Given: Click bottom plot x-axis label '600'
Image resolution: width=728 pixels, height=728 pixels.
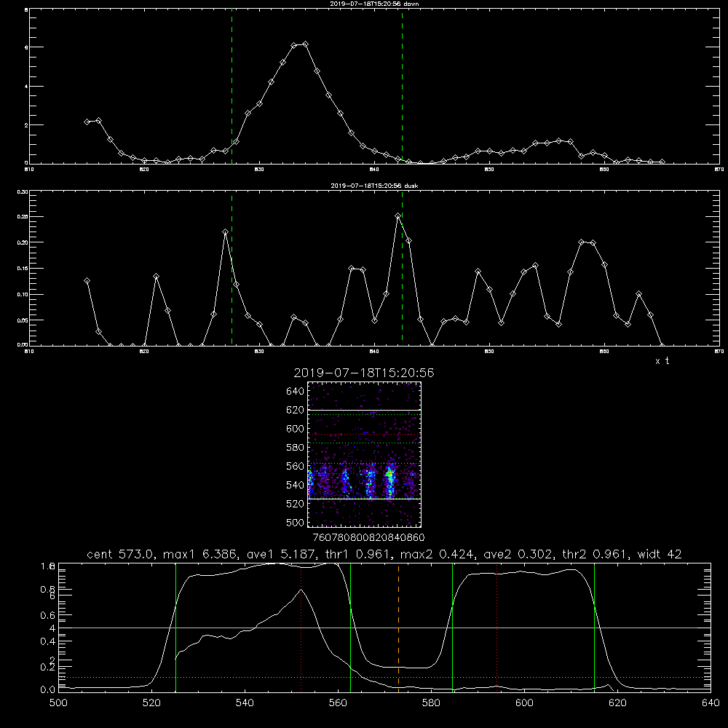Looking at the screenshot, I should (524, 703).
